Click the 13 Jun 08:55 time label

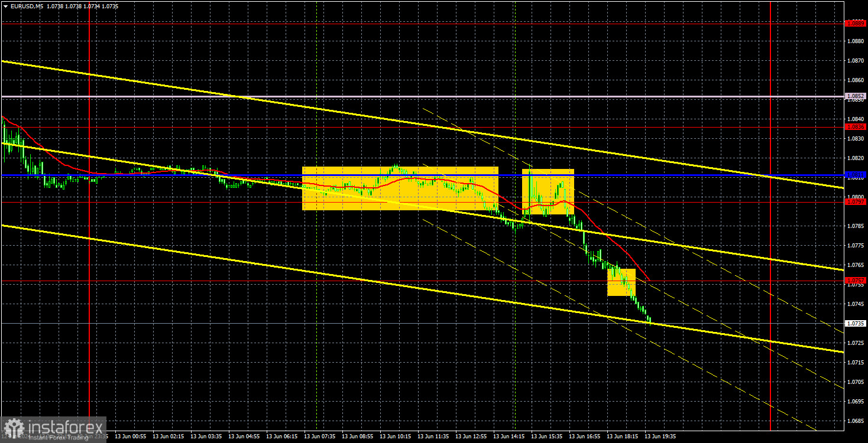point(357,437)
